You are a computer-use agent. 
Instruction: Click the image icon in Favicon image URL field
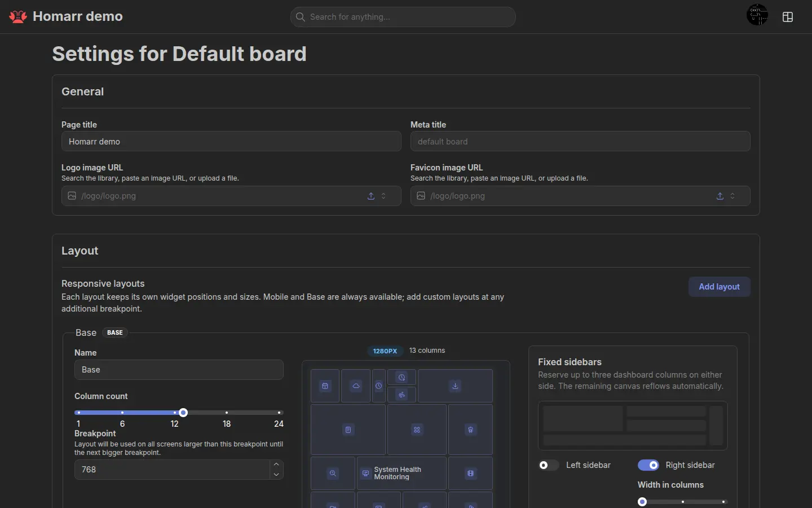421,196
